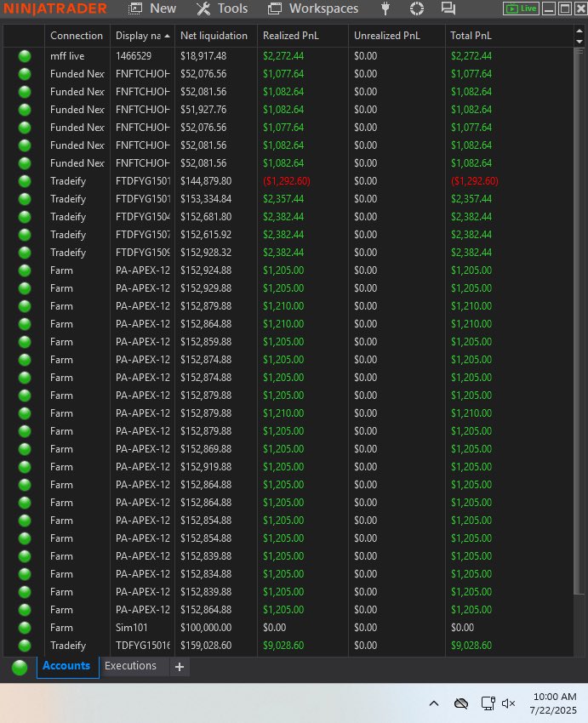Image resolution: width=588 pixels, height=723 pixels.
Task: Click status dot in $144,879.80 Tradeify row
Action: [25, 181]
